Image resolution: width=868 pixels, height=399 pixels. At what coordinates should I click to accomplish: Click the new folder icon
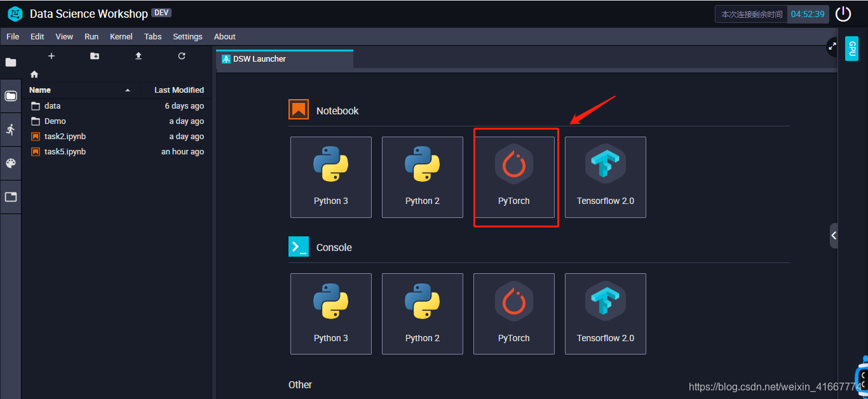(x=95, y=56)
